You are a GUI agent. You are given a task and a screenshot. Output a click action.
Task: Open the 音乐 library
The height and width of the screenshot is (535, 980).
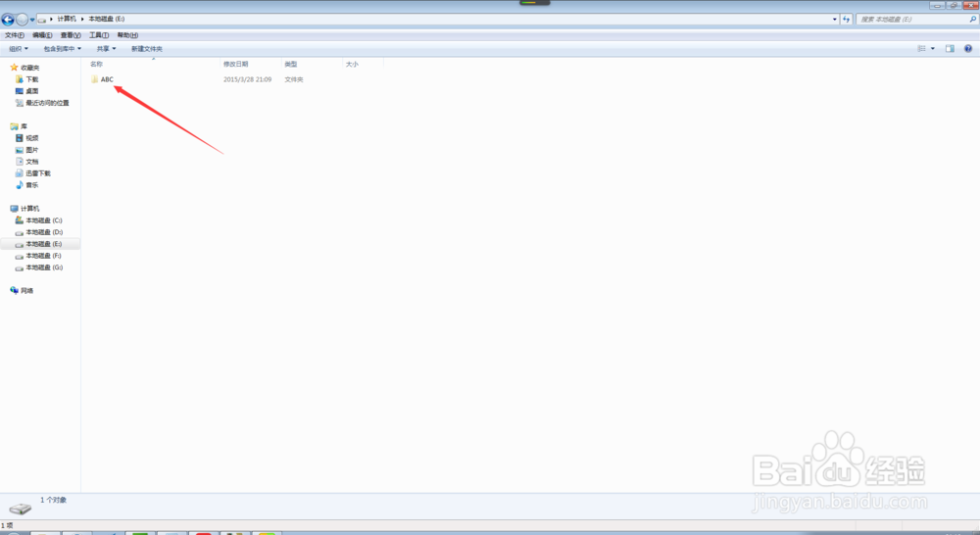click(26, 185)
